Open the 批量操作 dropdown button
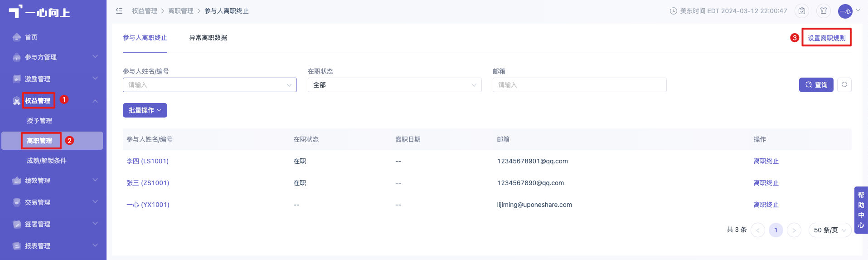The width and height of the screenshot is (868, 260). [145, 110]
